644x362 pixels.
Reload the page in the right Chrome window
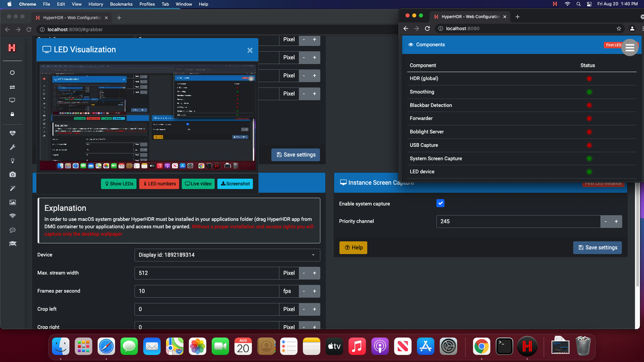coord(427,29)
